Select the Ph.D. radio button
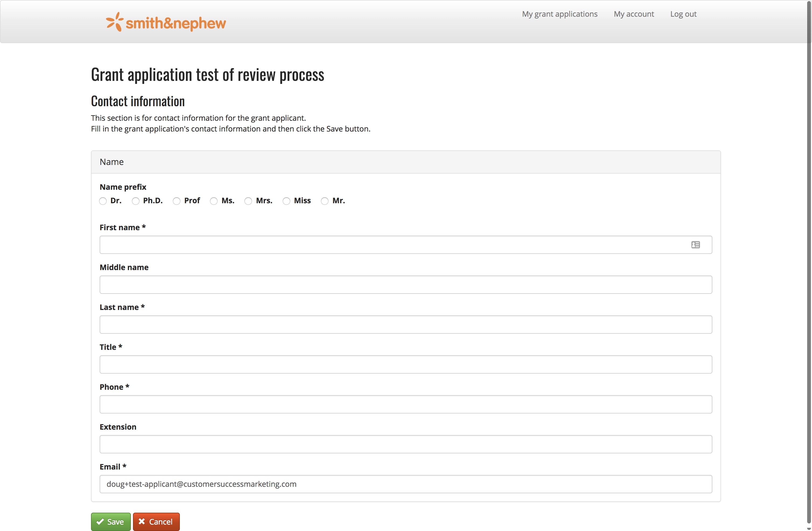 (x=136, y=201)
